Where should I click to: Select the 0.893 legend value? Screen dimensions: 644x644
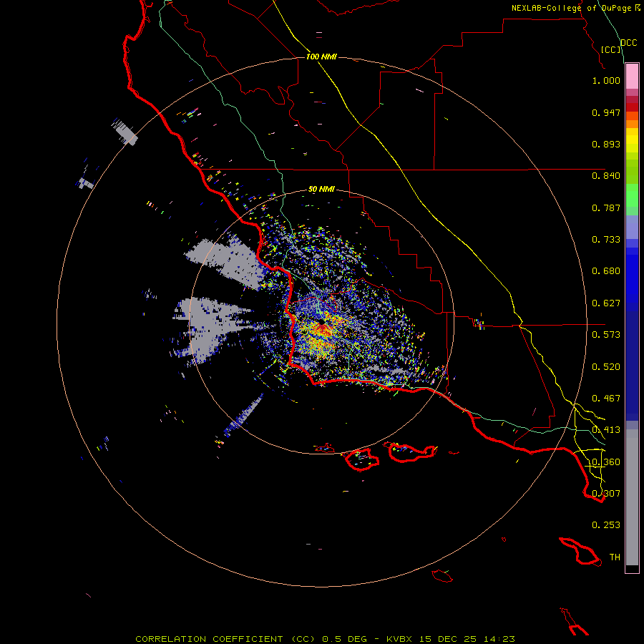pyautogui.click(x=606, y=144)
